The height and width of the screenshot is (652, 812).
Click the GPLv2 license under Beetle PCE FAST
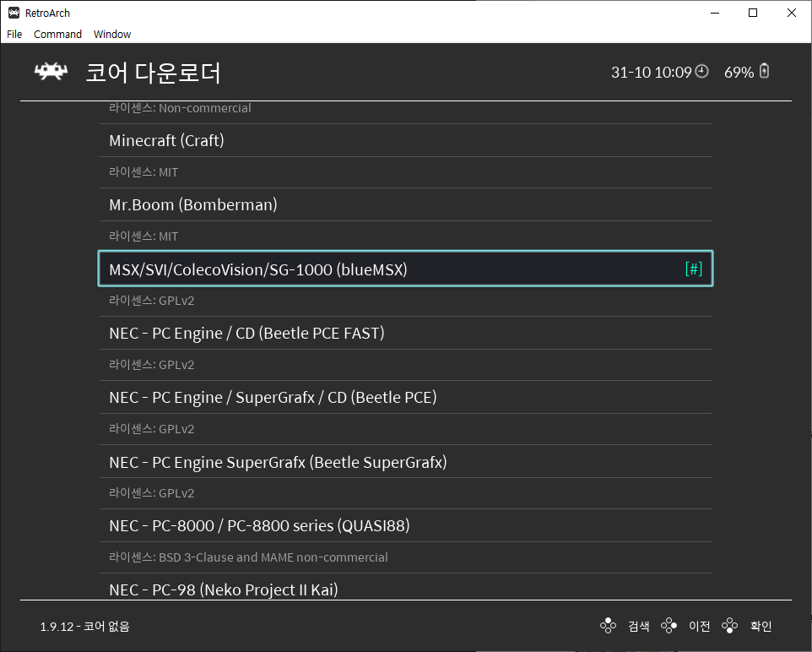(151, 365)
